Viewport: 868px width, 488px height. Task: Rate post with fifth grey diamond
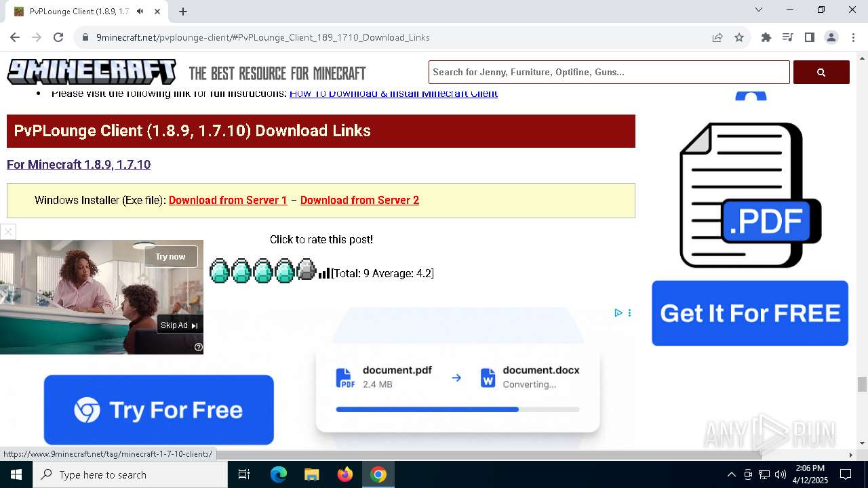point(307,270)
